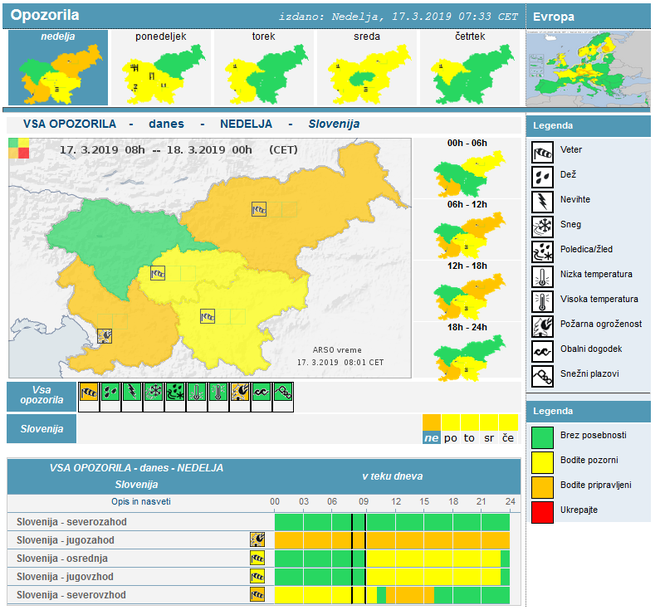The height and width of the screenshot is (610, 660).
Task: Select the 'če' day selector cell
Action: (x=508, y=429)
